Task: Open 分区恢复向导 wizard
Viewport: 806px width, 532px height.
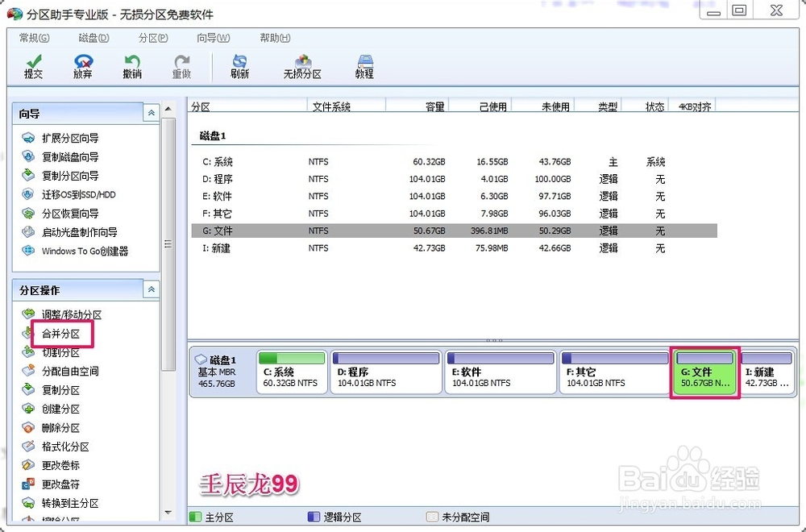Action: [x=60, y=214]
